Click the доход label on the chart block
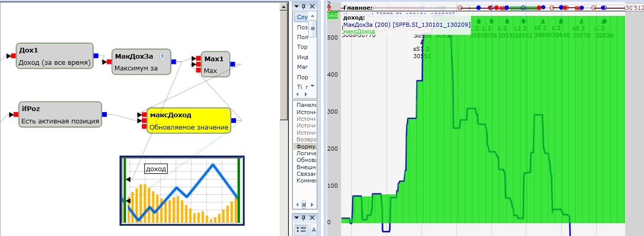The height and width of the screenshot is (236, 644). point(156,169)
